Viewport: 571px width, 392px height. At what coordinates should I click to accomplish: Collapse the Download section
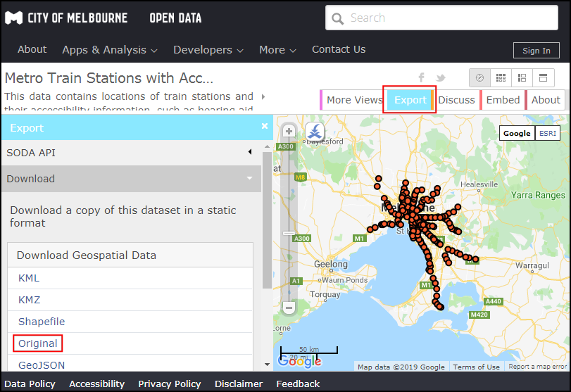(x=130, y=179)
